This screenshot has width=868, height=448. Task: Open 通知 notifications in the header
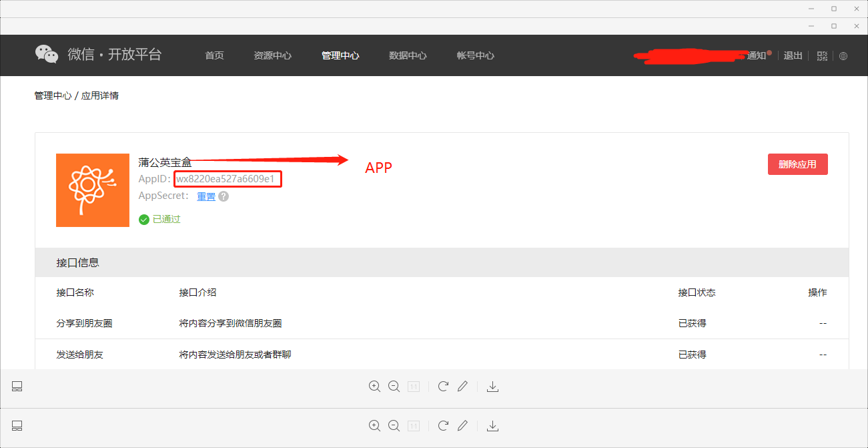(x=758, y=55)
